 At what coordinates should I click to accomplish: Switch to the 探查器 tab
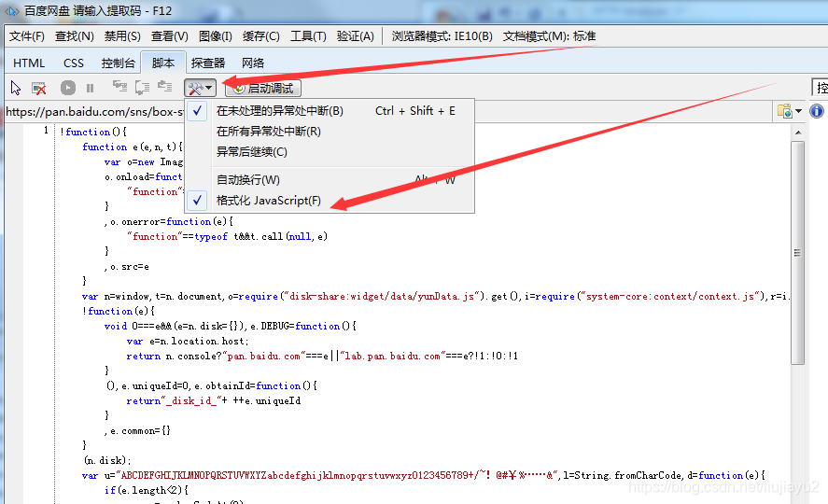click(x=208, y=63)
